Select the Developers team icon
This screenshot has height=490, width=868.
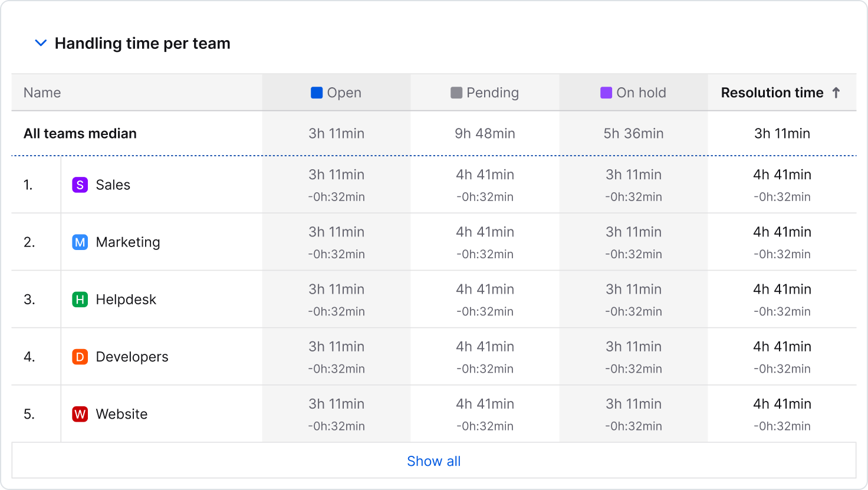[80, 357]
